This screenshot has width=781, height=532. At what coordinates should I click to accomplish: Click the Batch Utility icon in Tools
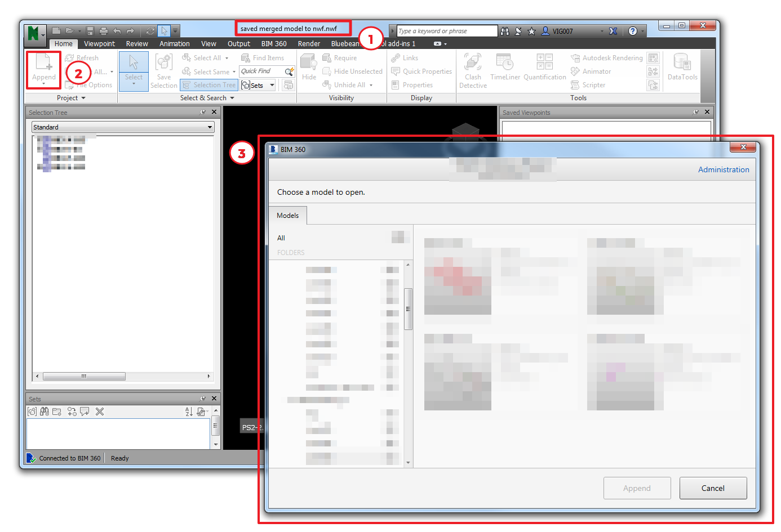point(653,71)
